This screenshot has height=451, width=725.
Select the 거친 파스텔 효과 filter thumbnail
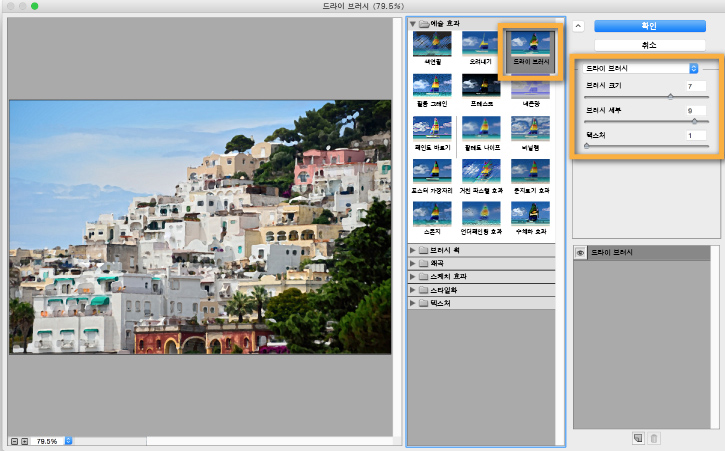click(x=481, y=171)
